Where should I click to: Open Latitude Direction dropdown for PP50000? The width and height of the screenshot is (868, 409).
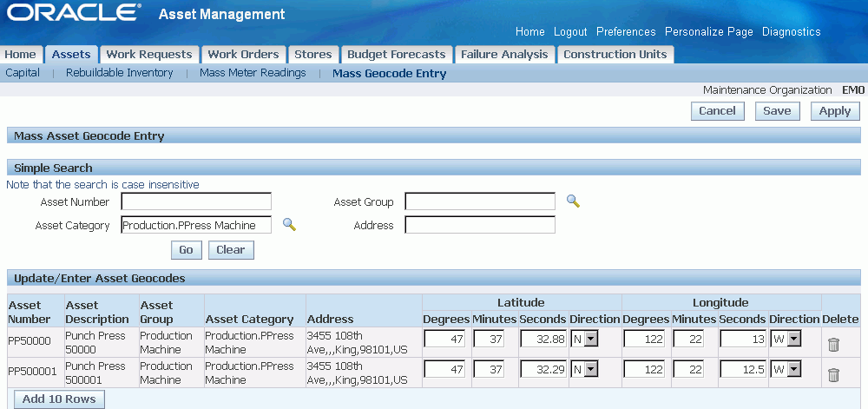coord(584,340)
